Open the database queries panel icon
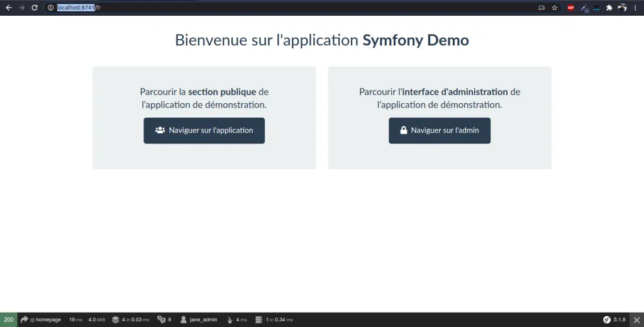Viewport: 644px width, 327px height. 258,319
